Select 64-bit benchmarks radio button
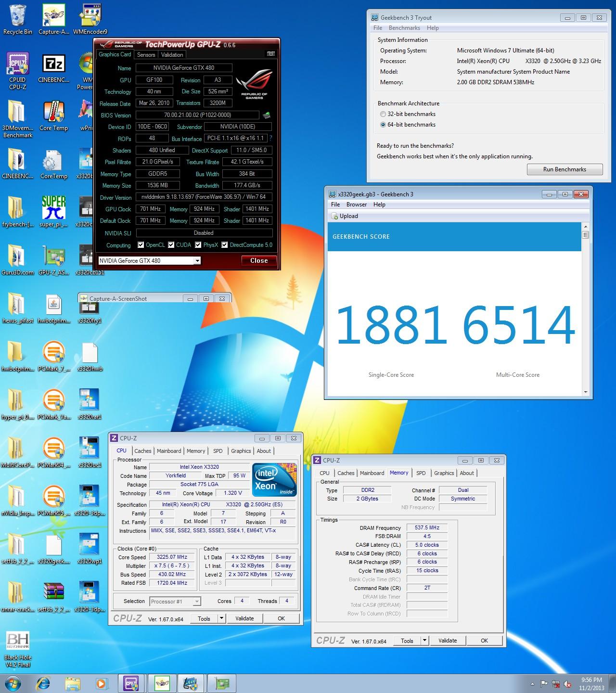The height and width of the screenshot is (693, 616). click(383, 125)
